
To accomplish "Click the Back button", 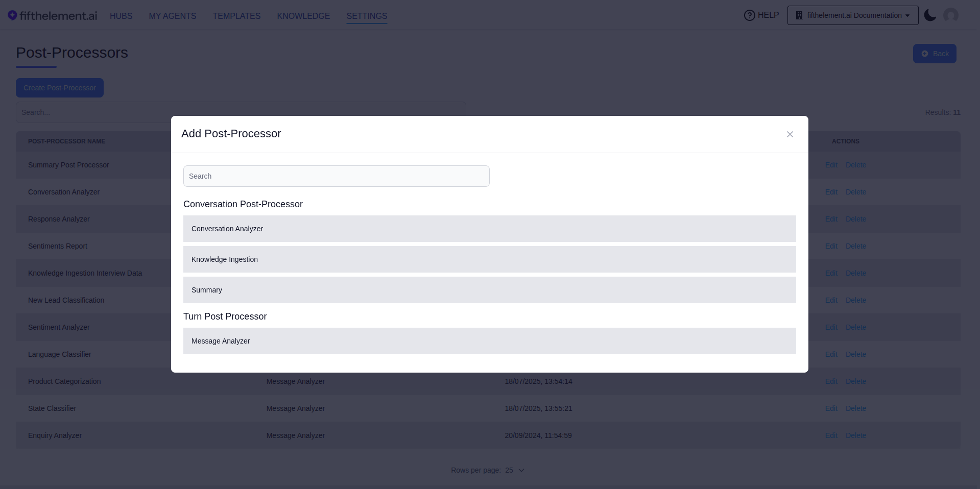I will coord(934,54).
